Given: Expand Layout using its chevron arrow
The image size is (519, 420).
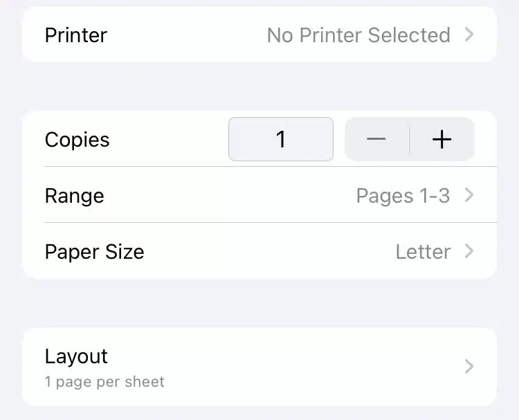Looking at the screenshot, I should (x=469, y=366).
